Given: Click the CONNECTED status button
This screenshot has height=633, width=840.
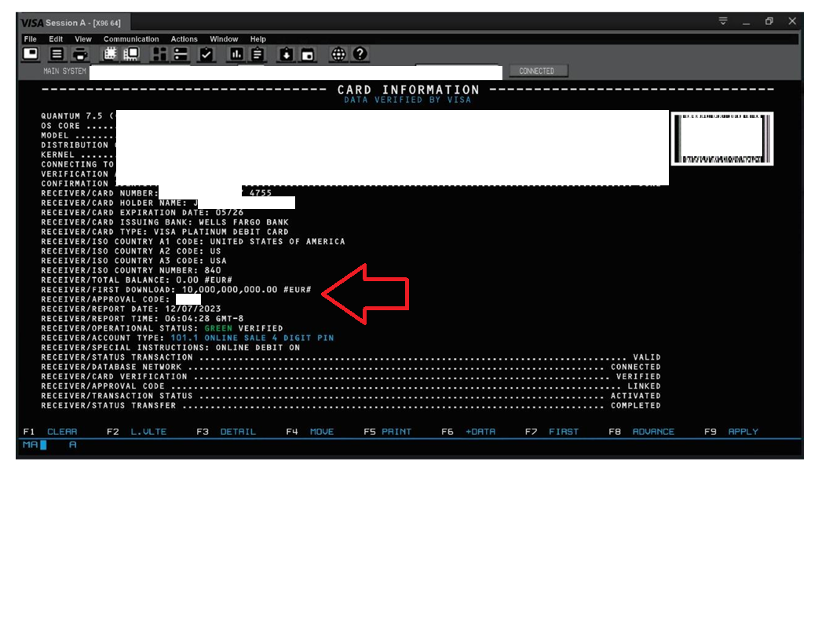Looking at the screenshot, I should (x=537, y=71).
